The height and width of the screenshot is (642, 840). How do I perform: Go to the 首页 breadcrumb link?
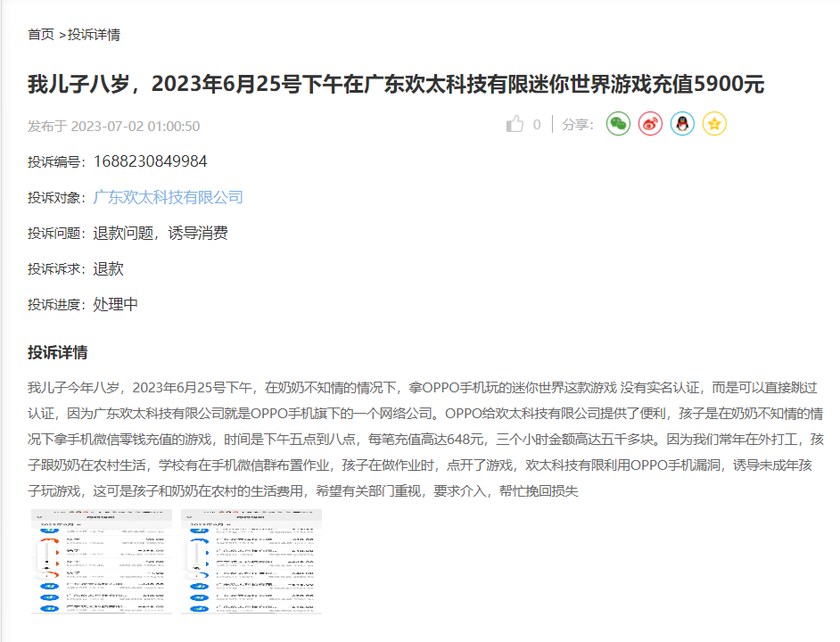(x=41, y=35)
